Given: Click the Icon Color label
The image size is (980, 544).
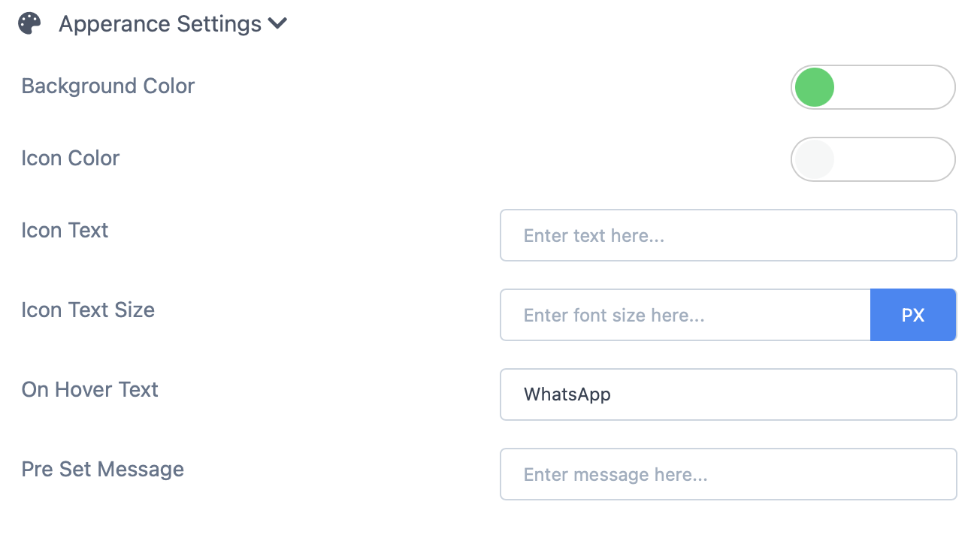Looking at the screenshot, I should pos(70,159).
